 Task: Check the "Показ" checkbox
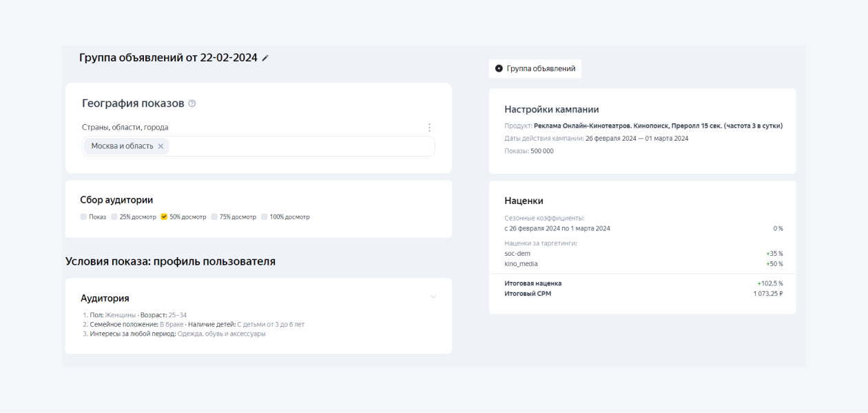click(x=82, y=216)
